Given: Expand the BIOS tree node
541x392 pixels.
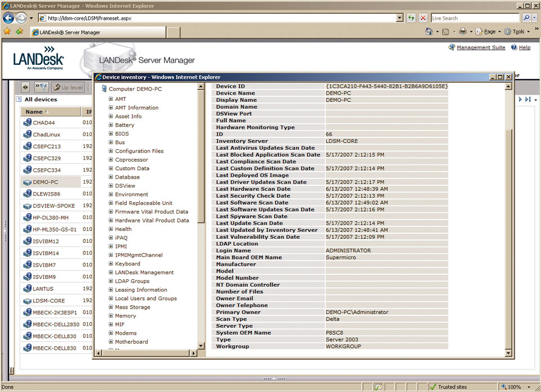Looking at the screenshot, I should (111, 134).
